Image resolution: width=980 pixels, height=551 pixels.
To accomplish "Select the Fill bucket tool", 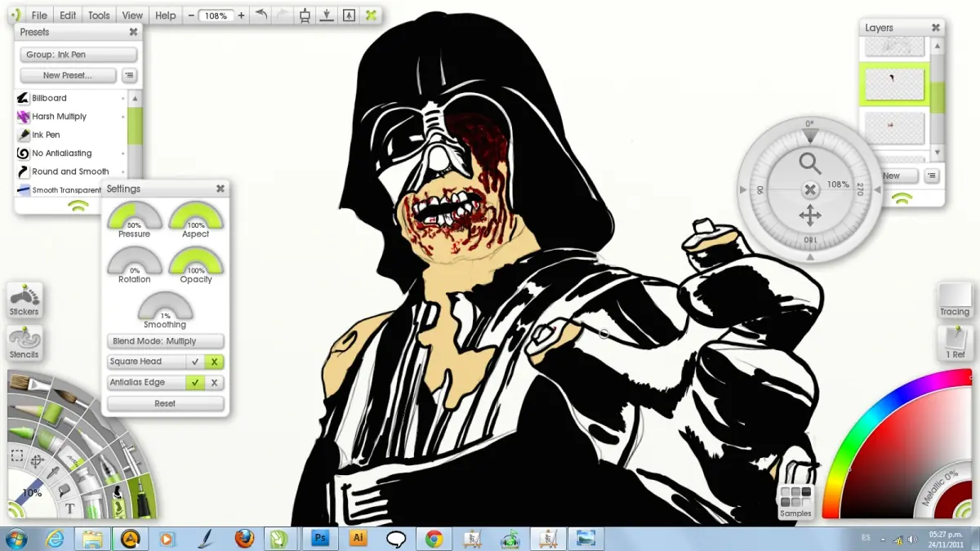I will (x=64, y=491).
